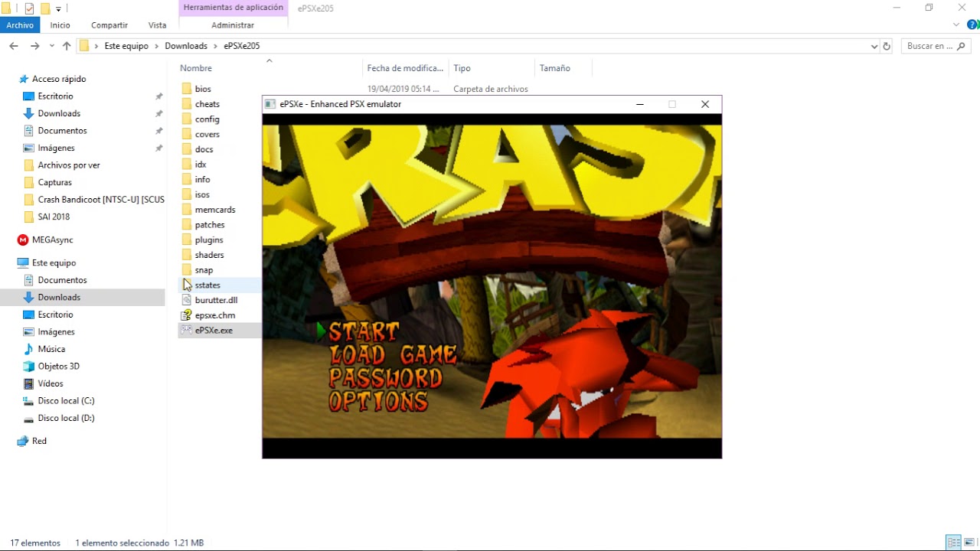980x551 pixels.
Task: Open Objetos 3D in the sidebar
Action: [59, 366]
